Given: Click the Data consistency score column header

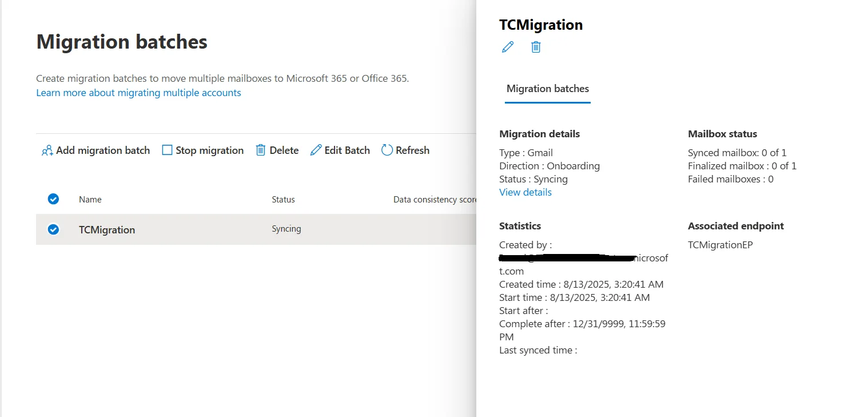Looking at the screenshot, I should point(435,200).
